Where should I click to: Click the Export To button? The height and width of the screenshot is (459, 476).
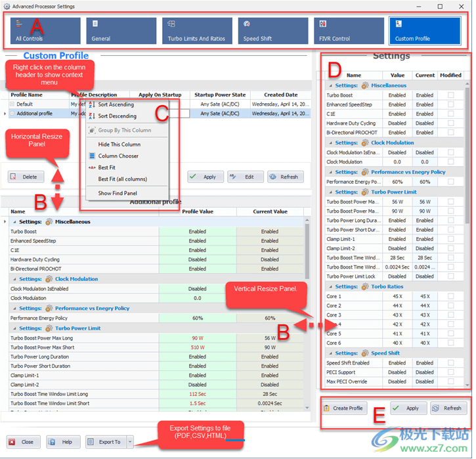(x=106, y=442)
